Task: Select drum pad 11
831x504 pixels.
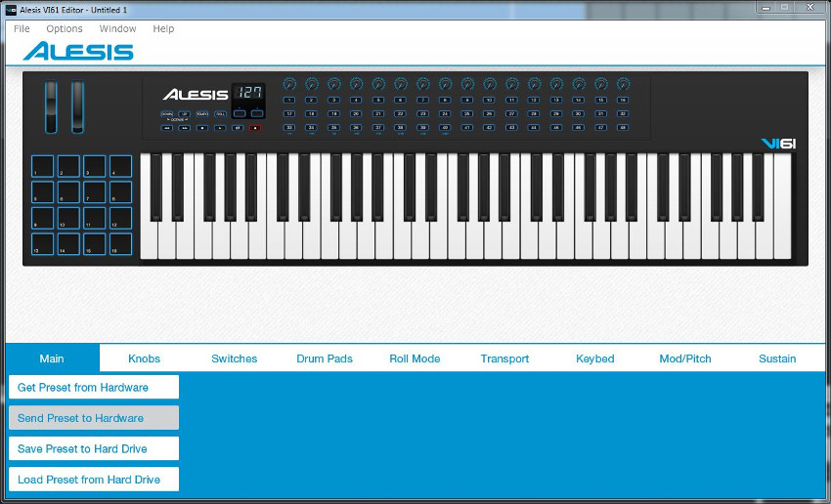Action: (94, 218)
